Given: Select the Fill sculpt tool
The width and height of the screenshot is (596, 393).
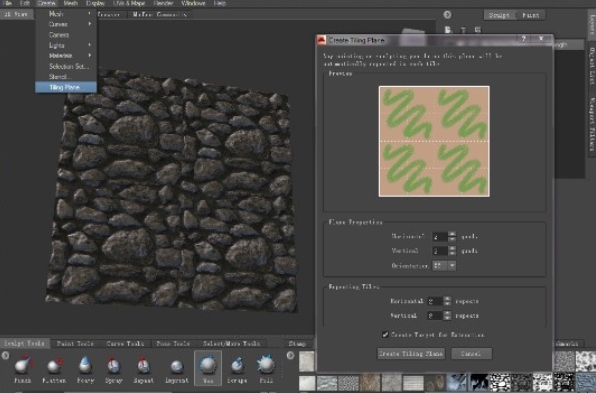Looking at the screenshot, I should tap(266, 369).
